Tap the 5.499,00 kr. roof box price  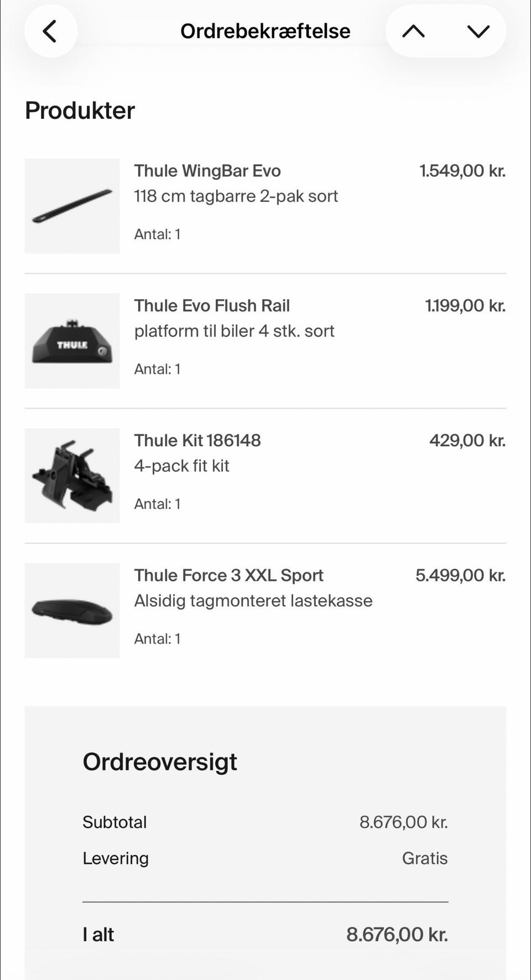pyautogui.click(x=460, y=576)
